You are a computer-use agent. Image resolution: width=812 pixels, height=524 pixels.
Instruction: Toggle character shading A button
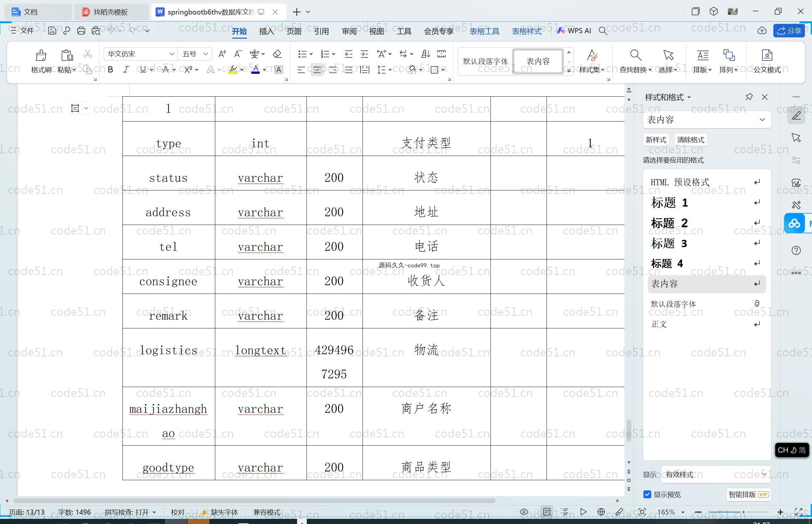point(278,69)
